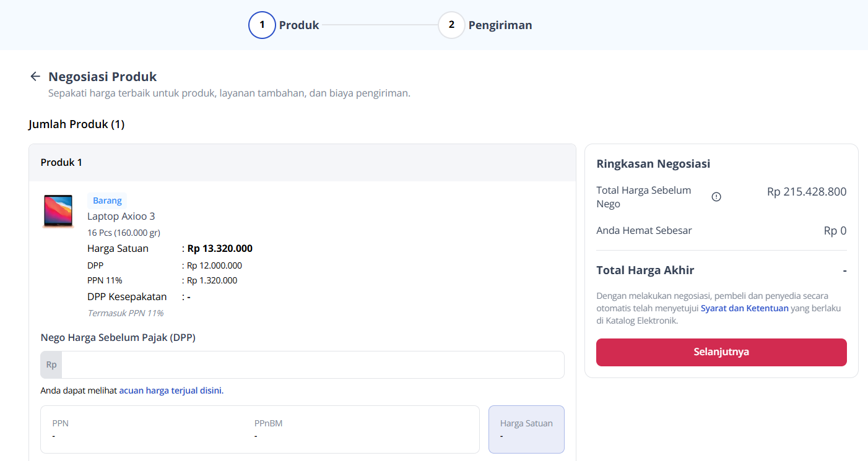This screenshot has width=868, height=461.
Task: Click the Produk 1 card header
Action: click(302, 163)
